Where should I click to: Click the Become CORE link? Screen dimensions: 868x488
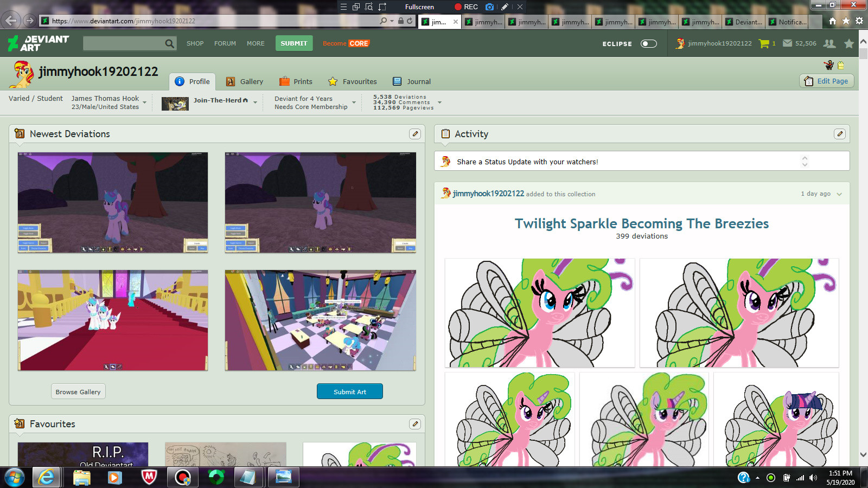pos(346,43)
